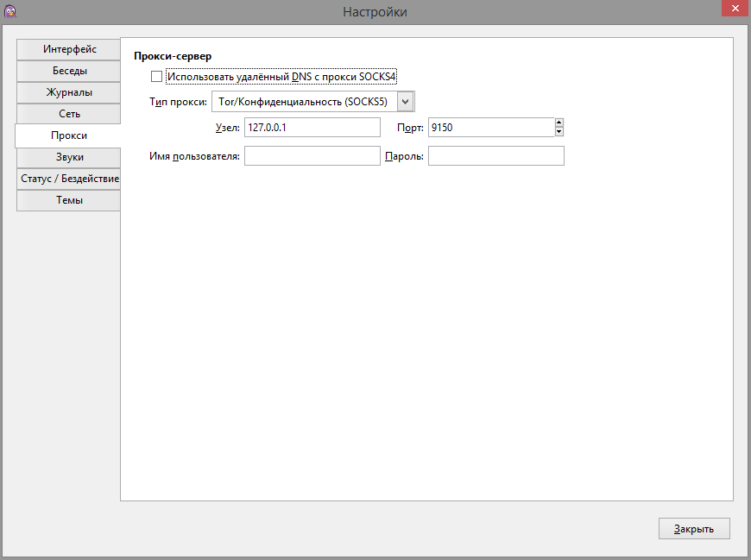Focus the Порт number field
This screenshot has height=560, width=751.
[x=489, y=128]
